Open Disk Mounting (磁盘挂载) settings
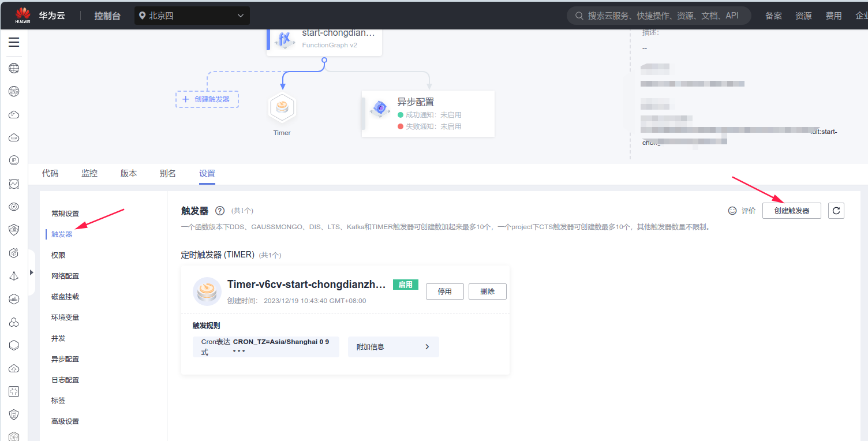Screen dimensions: 868x441 (x=65, y=297)
